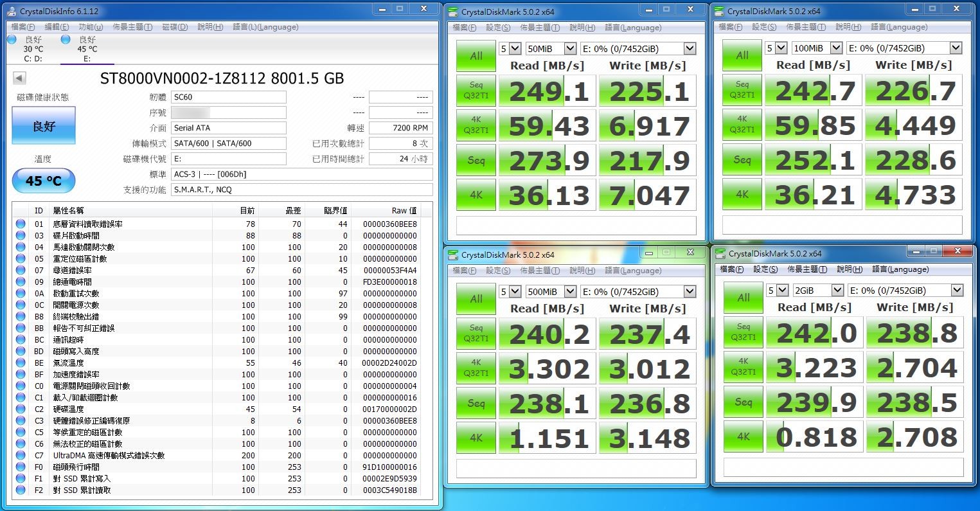Click the 249.1 Seq Q32T1 read result
The image size is (980, 511).
pyautogui.click(x=548, y=91)
